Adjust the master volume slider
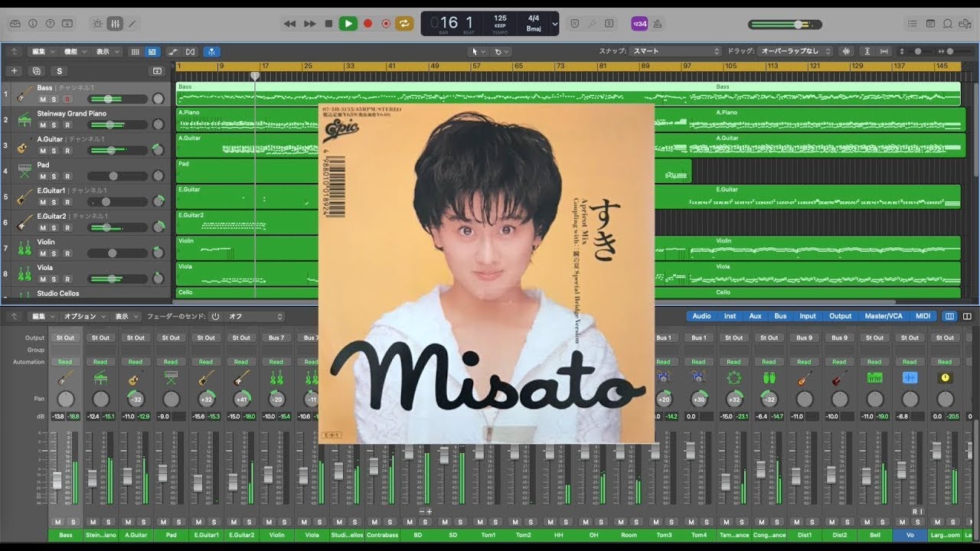 [x=785, y=24]
